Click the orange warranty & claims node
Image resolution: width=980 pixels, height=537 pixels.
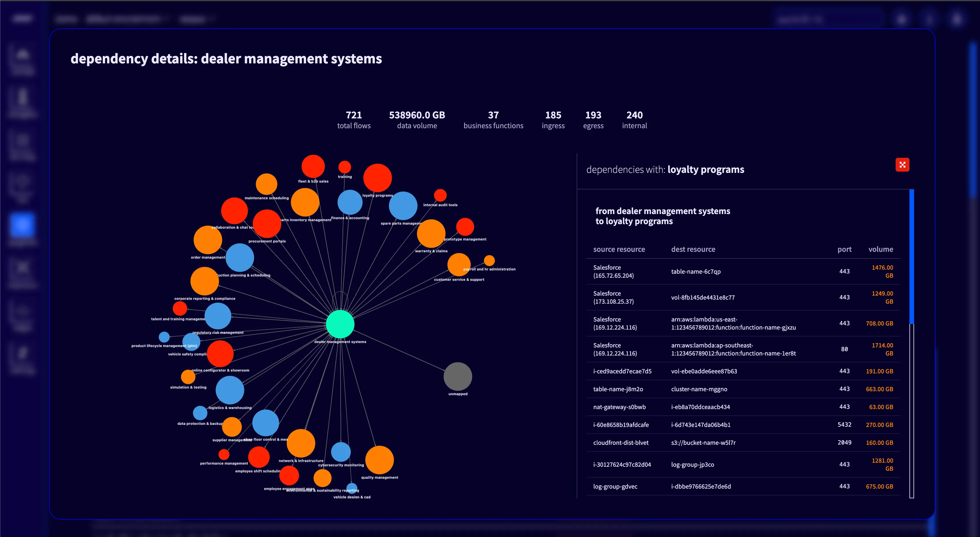click(x=431, y=233)
